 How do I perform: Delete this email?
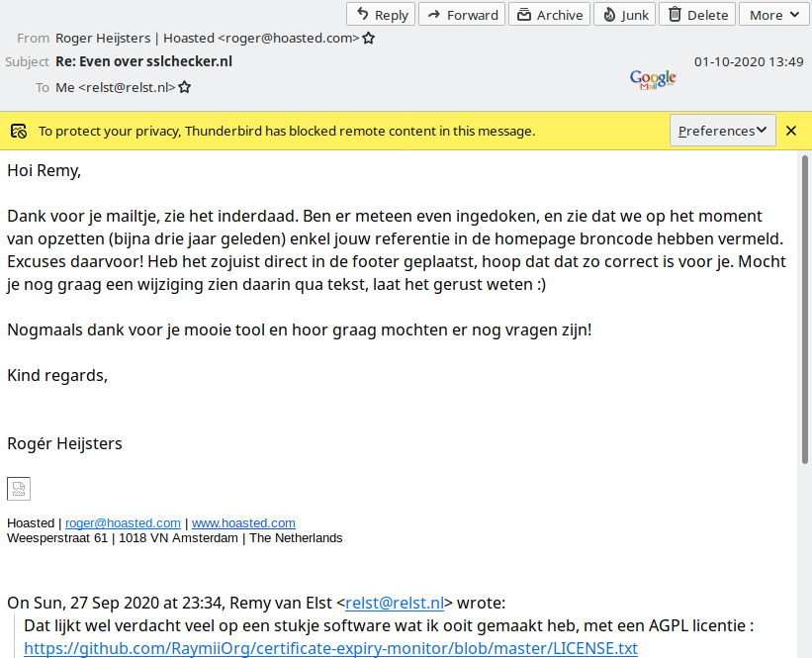click(x=697, y=15)
